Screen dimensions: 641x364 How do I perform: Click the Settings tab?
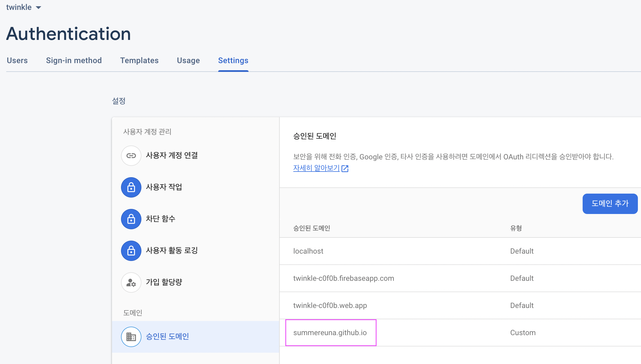(x=233, y=61)
